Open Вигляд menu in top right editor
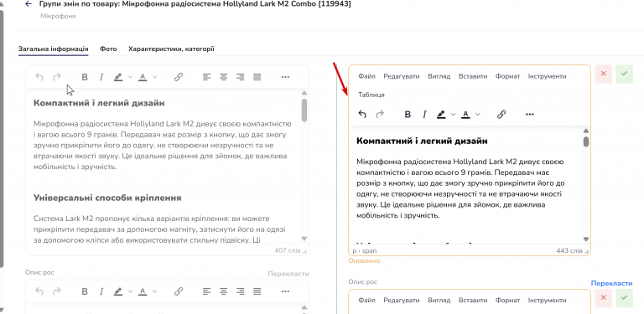 tap(439, 76)
